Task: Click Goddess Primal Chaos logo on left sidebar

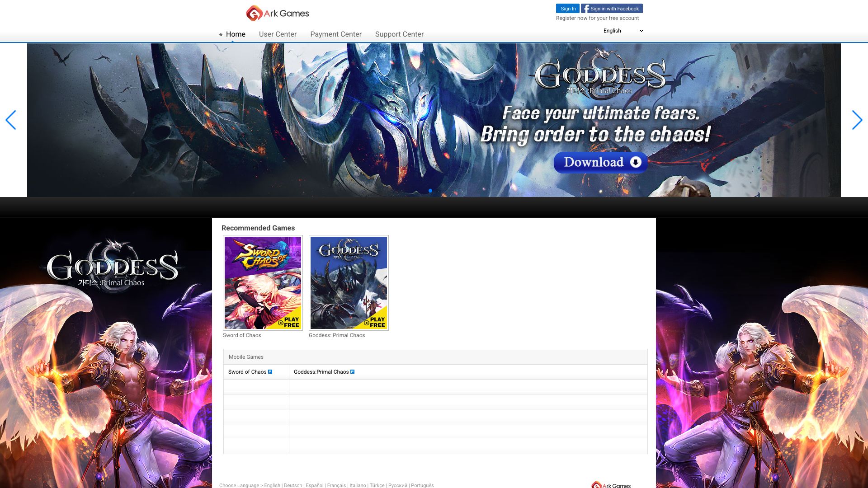Action: pos(112,267)
